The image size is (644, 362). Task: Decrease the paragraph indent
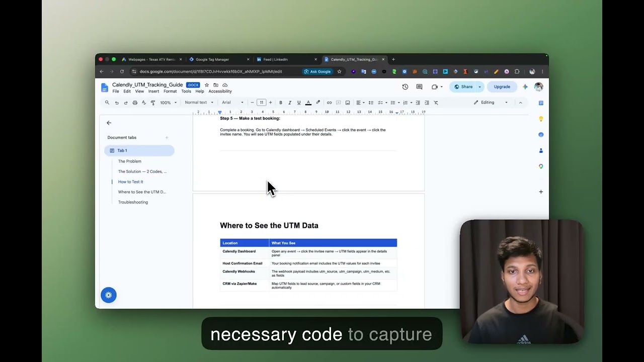(x=418, y=103)
